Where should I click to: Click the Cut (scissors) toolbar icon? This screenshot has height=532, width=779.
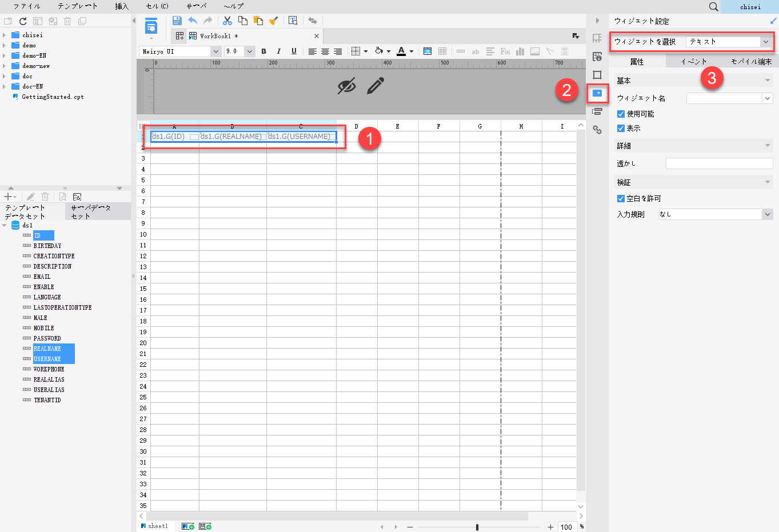pos(227,21)
